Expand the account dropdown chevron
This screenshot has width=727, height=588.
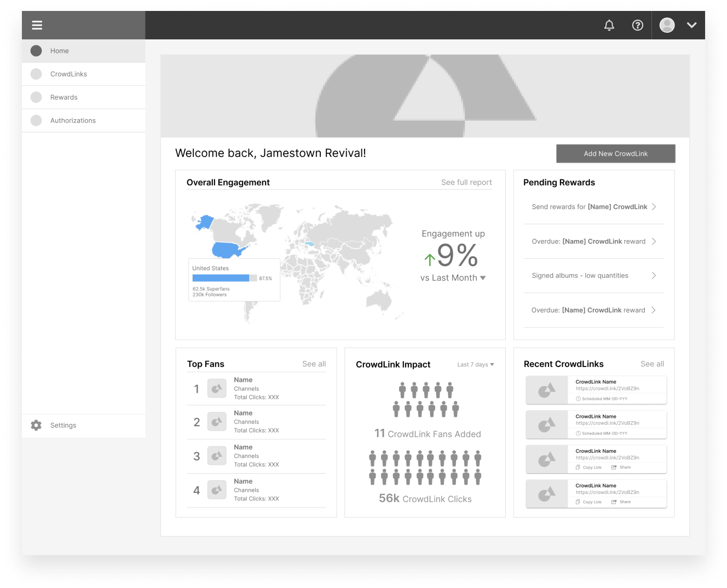tap(692, 25)
